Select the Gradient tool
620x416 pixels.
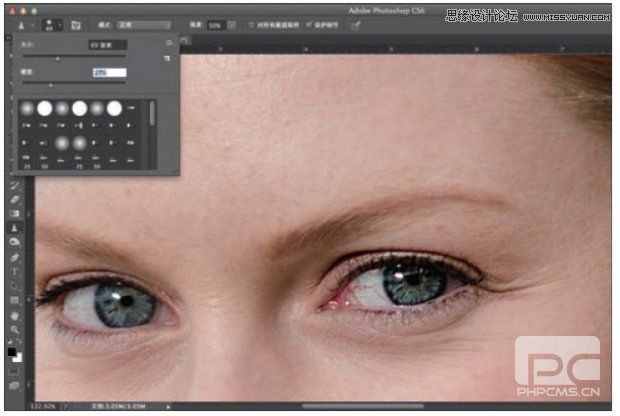[15, 214]
